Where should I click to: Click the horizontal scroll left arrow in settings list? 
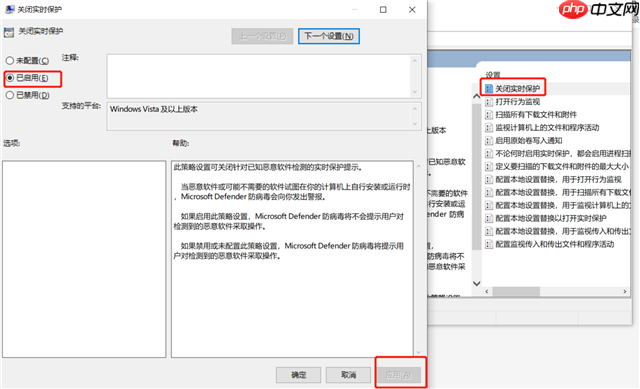[x=487, y=291]
